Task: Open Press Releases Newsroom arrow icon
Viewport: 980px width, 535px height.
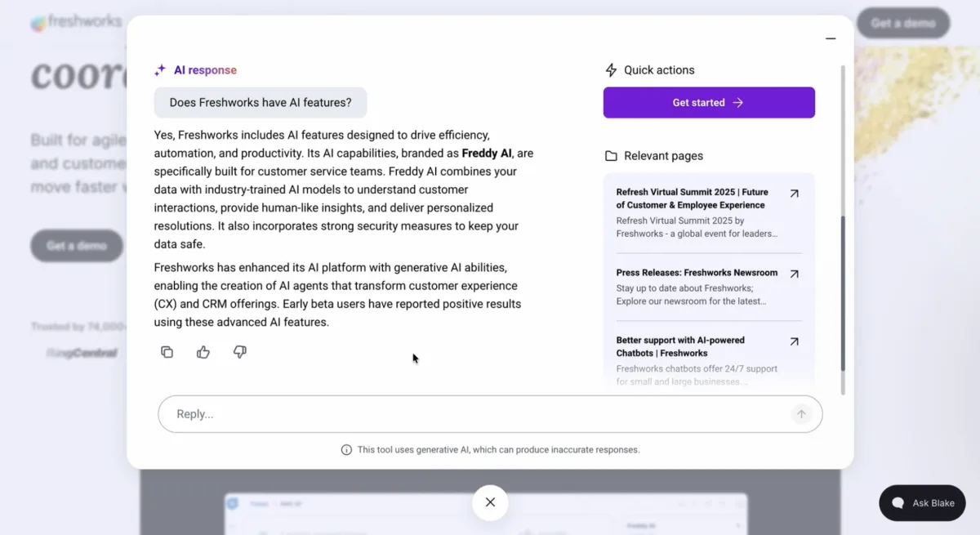Action: pos(794,274)
